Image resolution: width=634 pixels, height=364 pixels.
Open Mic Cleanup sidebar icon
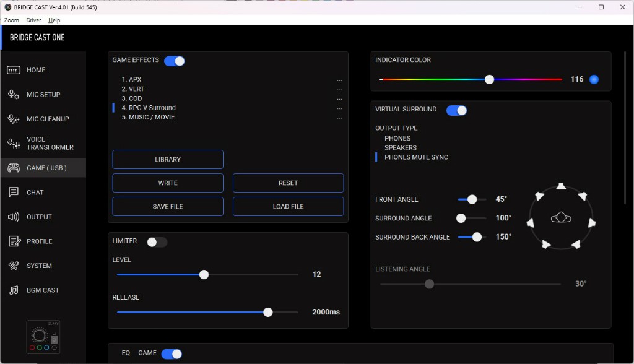pos(14,119)
